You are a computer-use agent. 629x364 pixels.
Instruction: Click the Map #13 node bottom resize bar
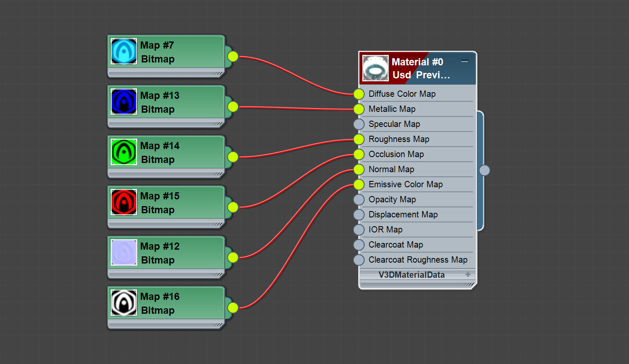click(x=166, y=124)
